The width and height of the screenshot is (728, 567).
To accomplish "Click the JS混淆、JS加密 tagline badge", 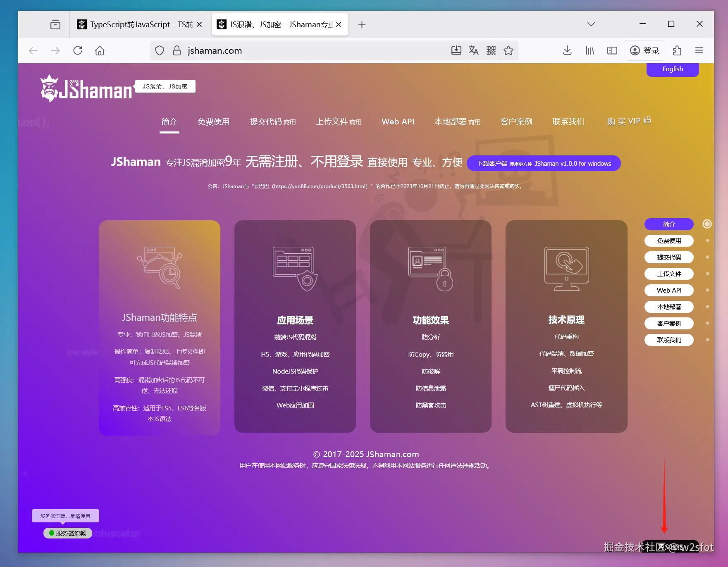I will pos(165,86).
